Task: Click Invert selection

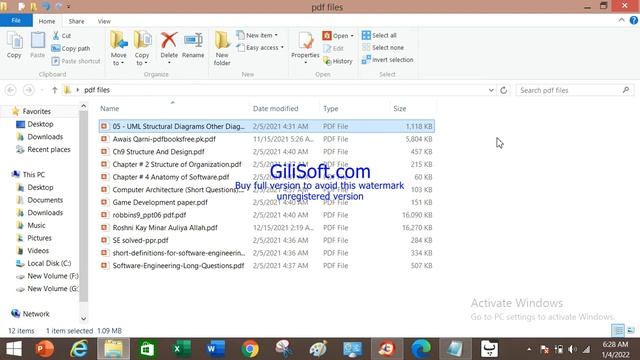Action: [x=387, y=60]
